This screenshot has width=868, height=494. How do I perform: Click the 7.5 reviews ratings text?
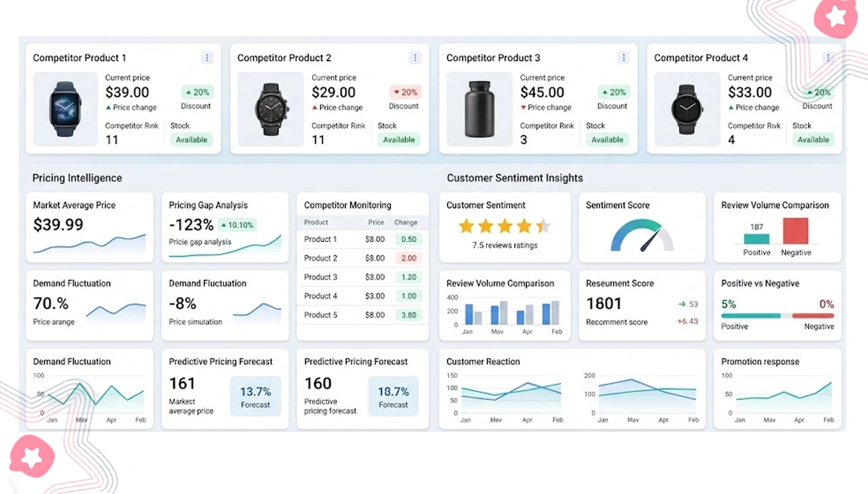[505, 246]
